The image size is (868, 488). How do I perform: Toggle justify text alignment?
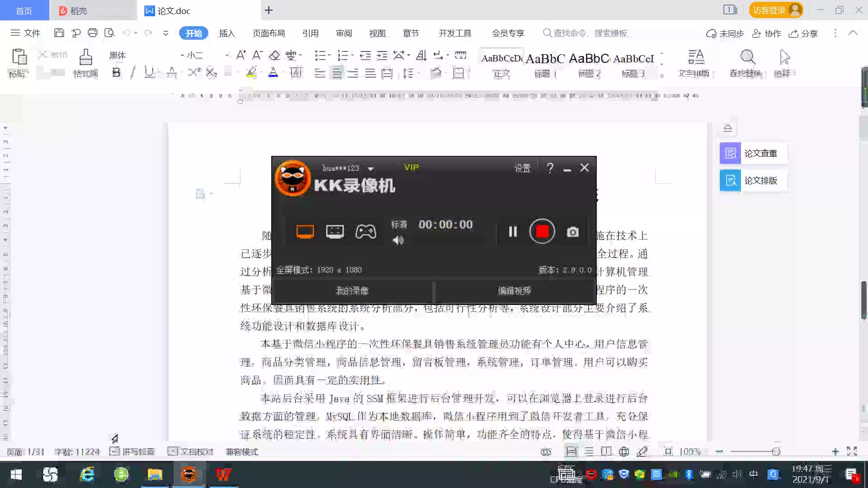(370, 73)
